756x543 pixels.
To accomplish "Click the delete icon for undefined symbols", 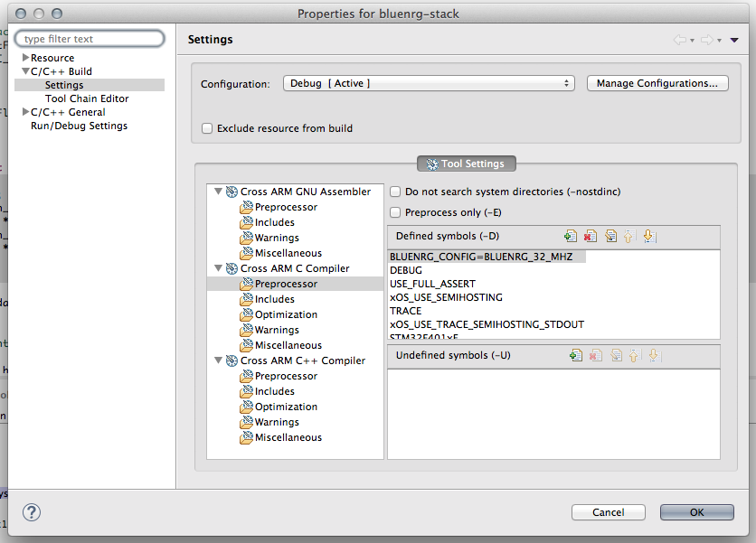I will tap(595, 356).
